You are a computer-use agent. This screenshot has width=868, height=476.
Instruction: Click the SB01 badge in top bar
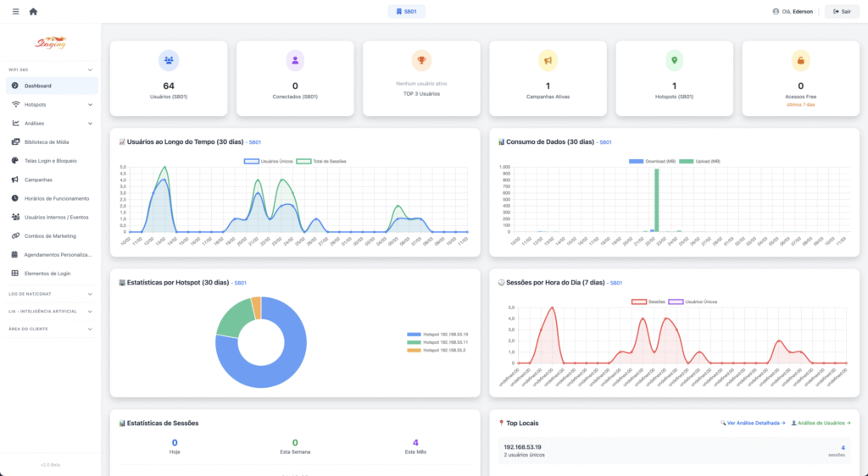coord(406,12)
